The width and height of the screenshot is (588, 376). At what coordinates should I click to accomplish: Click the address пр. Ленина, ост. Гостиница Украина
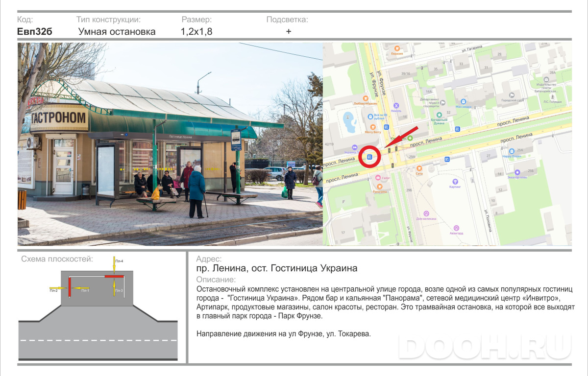coord(277,268)
